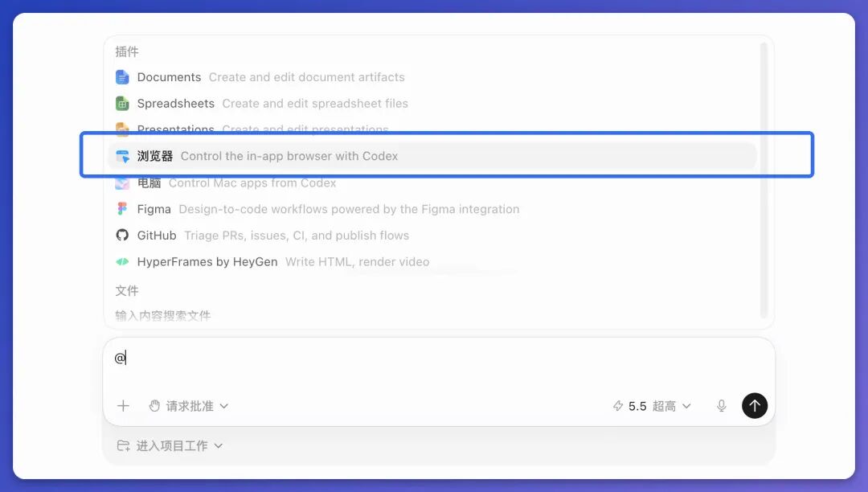Click the Figma logo icon

pyautogui.click(x=122, y=209)
